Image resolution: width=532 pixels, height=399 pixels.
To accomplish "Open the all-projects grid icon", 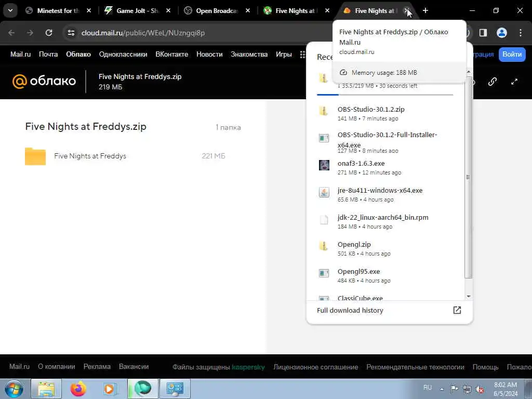I will [302, 55].
